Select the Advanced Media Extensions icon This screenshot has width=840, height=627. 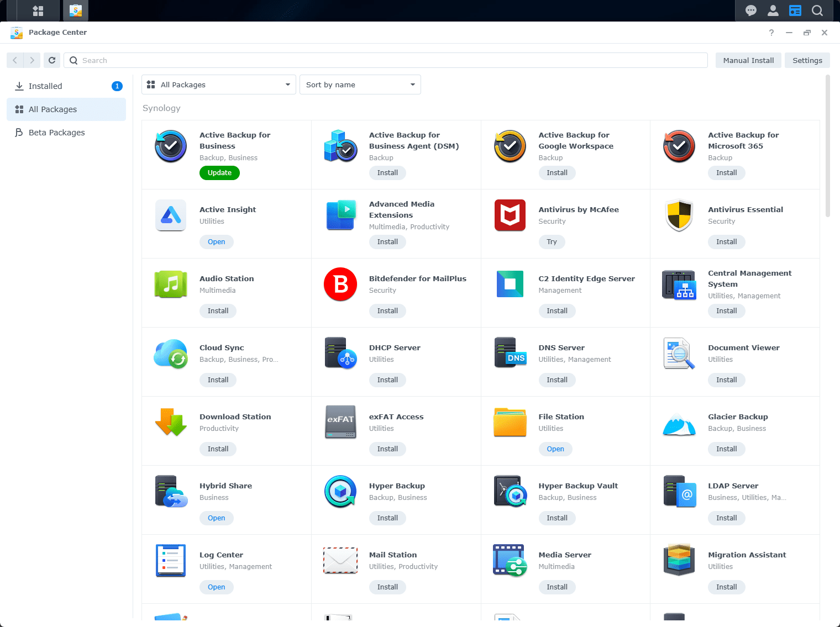pos(340,215)
